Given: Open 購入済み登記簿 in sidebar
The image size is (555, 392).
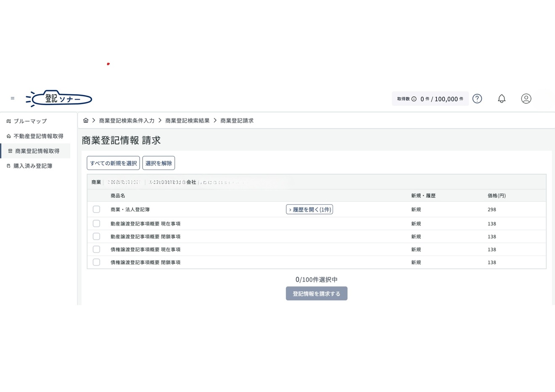Looking at the screenshot, I should click(29, 166).
